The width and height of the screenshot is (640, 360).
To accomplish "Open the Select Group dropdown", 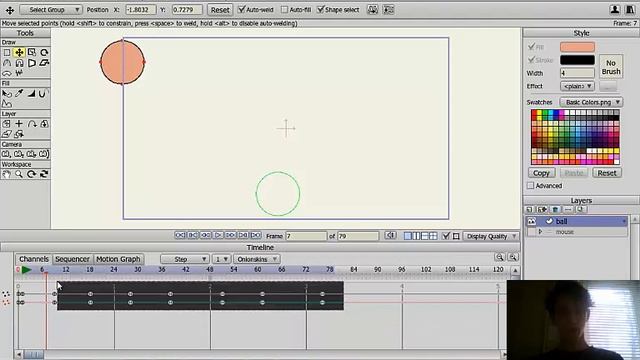I will tap(51, 9).
